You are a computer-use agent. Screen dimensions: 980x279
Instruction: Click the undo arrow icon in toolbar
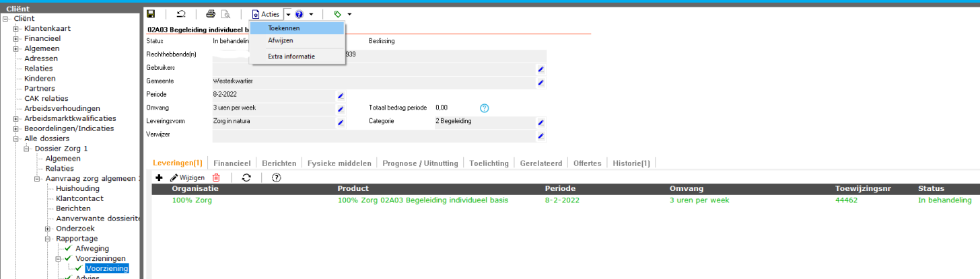click(x=180, y=14)
